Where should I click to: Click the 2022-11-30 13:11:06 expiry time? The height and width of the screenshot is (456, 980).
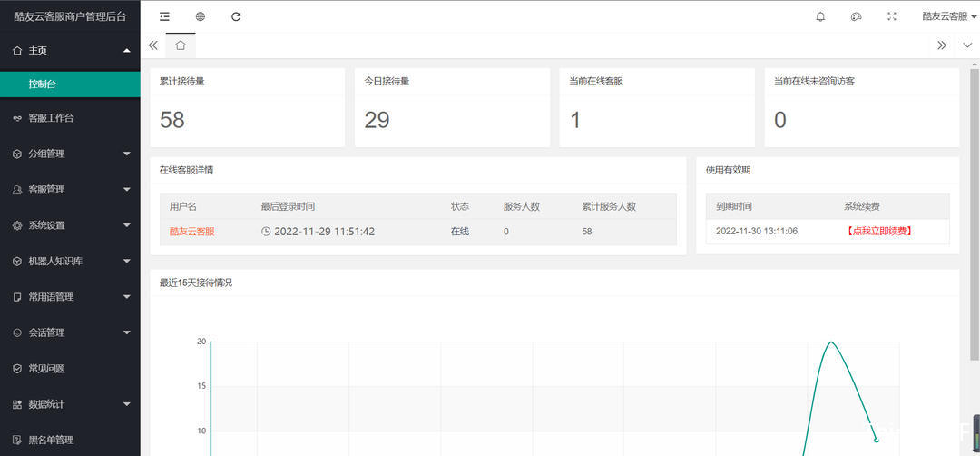756,232
